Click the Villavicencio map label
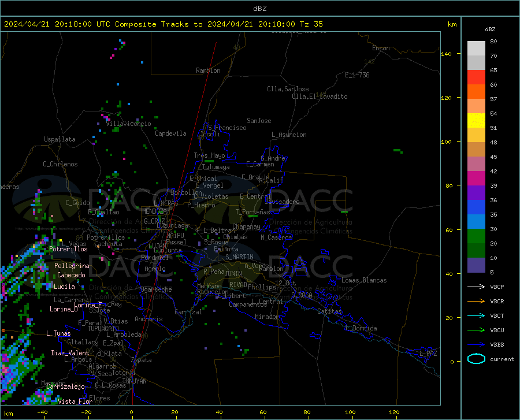The image size is (520, 420). 129,124
